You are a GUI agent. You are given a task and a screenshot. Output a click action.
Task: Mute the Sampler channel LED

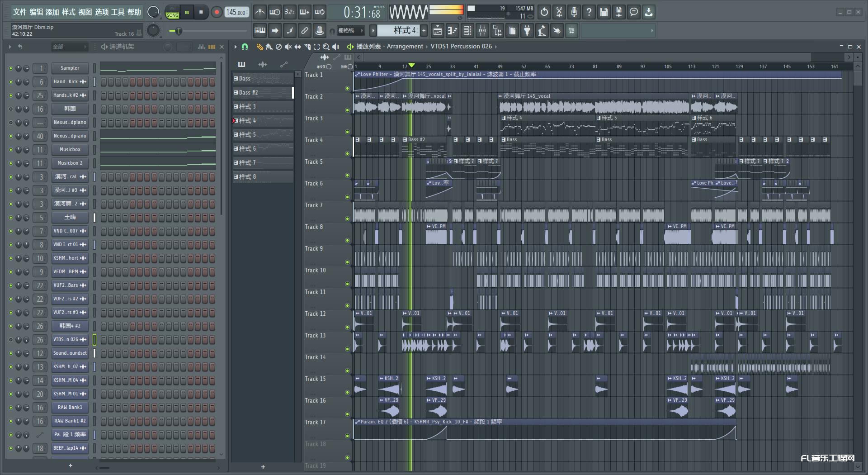[x=11, y=68]
